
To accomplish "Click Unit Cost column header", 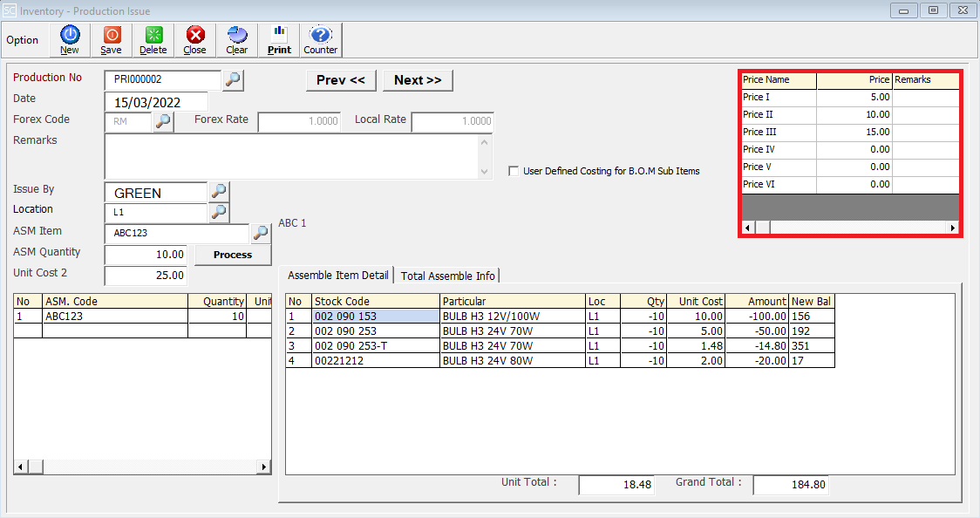I will point(697,301).
